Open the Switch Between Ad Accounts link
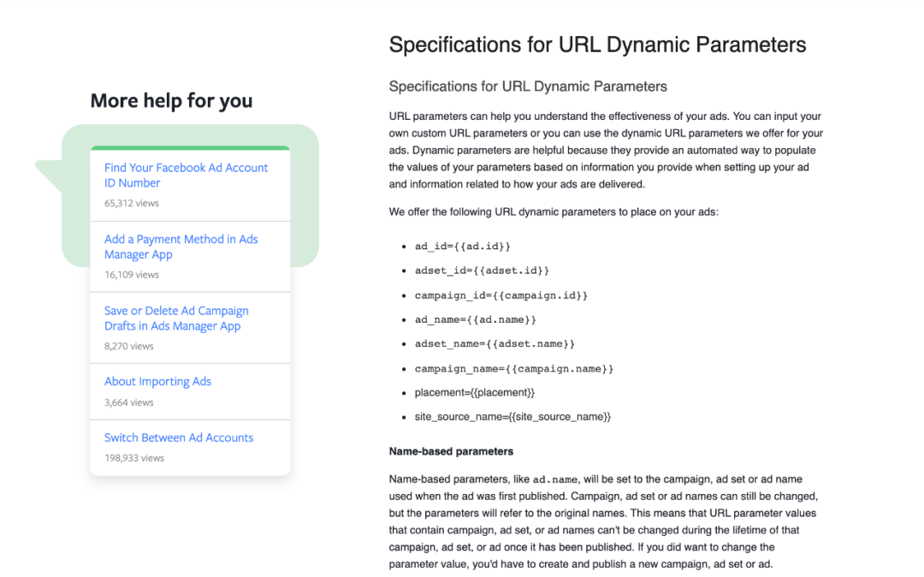The width and height of the screenshot is (924, 577). click(179, 437)
